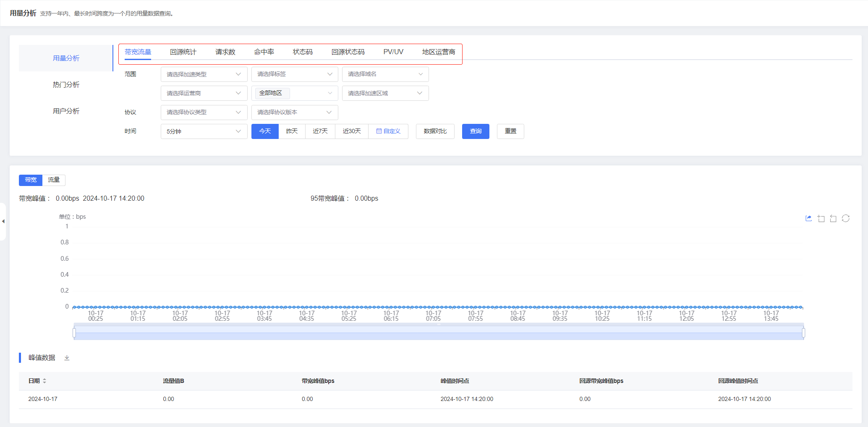Open 用量分析 in the side menu
Image resolution: width=868 pixels, height=427 pixels.
[x=66, y=58]
